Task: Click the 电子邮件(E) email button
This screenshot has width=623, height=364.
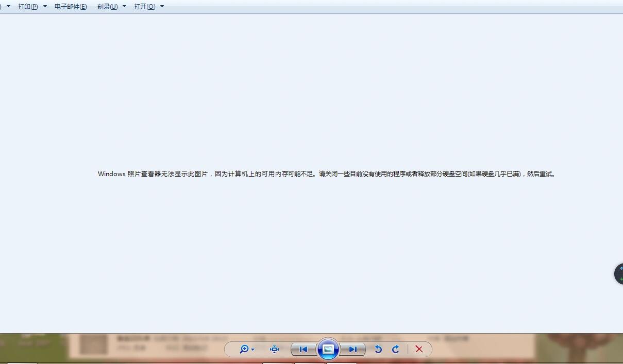Action: 71,7
